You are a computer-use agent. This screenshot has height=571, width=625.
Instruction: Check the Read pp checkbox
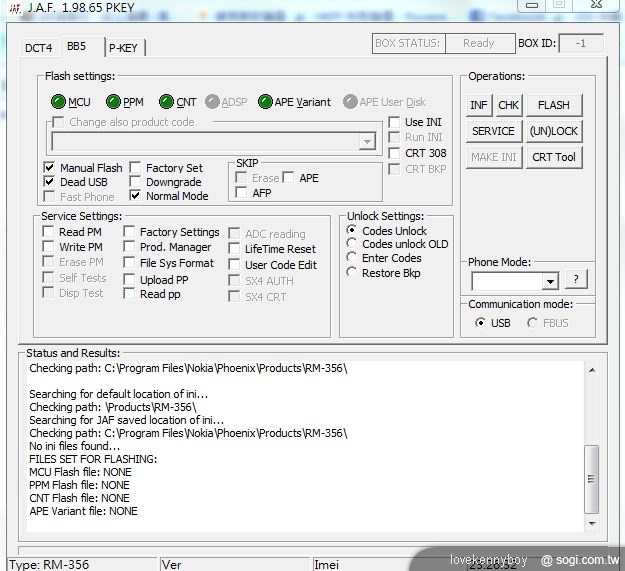point(129,293)
